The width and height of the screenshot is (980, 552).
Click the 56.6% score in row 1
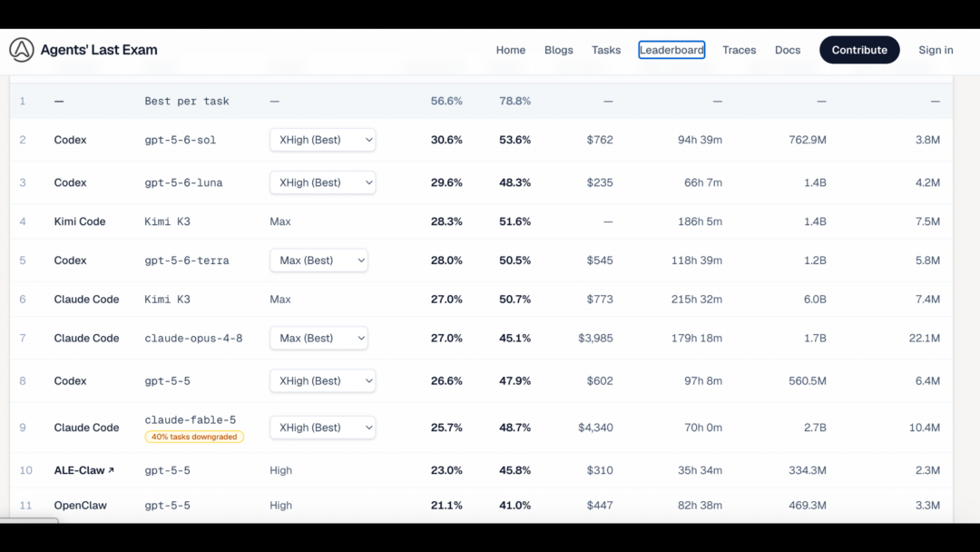click(x=446, y=102)
